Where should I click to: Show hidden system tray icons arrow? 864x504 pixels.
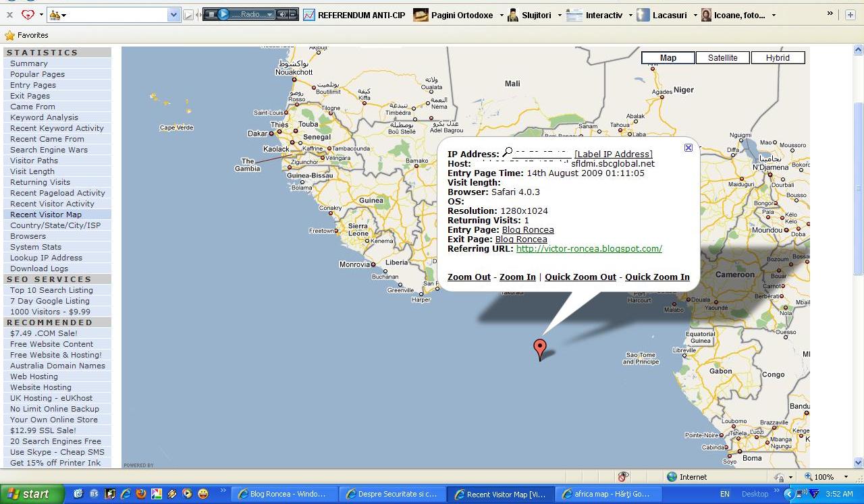788,494
